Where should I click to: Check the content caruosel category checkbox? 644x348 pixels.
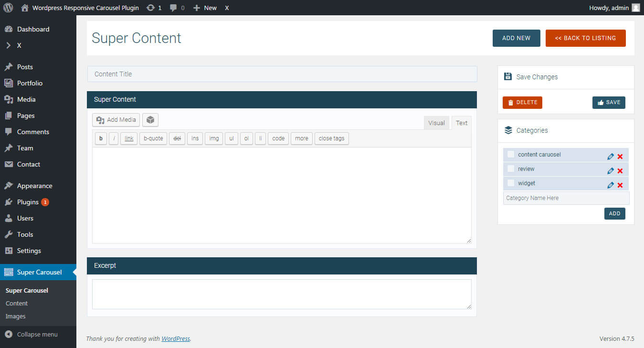click(511, 154)
